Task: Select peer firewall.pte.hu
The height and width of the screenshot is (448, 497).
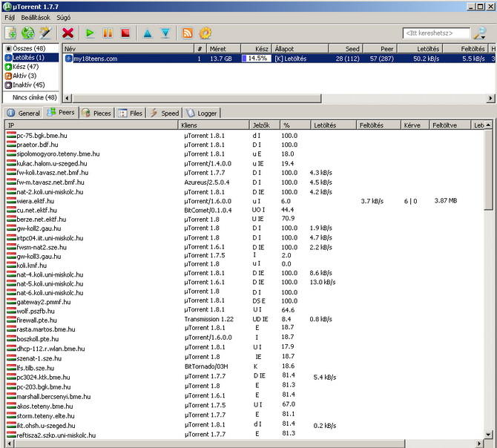Action: [x=37, y=320]
